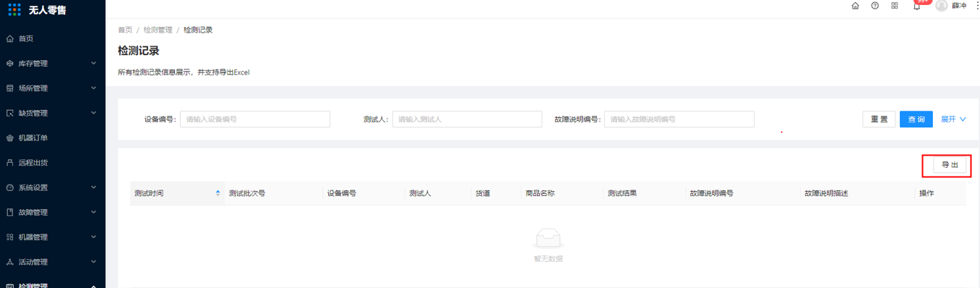The width and height of the screenshot is (980, 288).
Task: Click the 测试时间 column header
Action: 177,193
